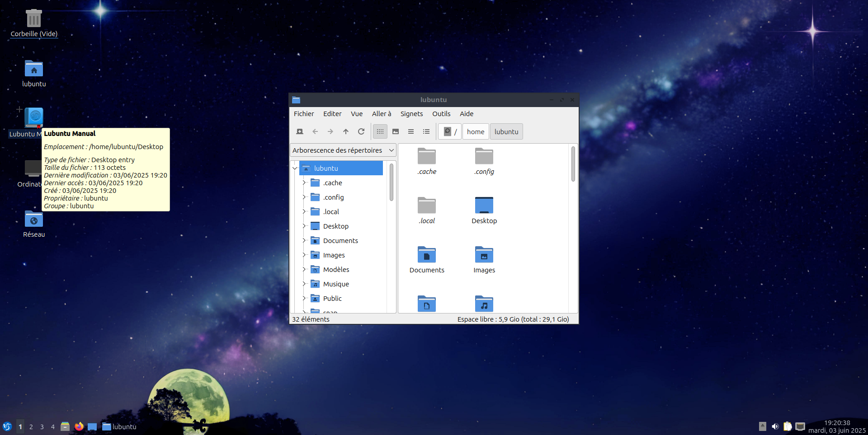Click the '32 éléments' status bar text
868x435 pixels.
(311, 319)
